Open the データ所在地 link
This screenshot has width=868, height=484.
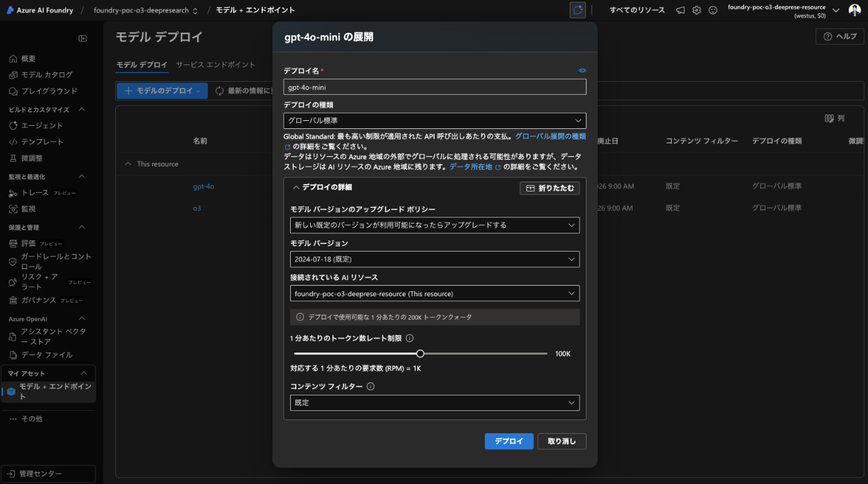pyautogui.click(x=471, y=167)
